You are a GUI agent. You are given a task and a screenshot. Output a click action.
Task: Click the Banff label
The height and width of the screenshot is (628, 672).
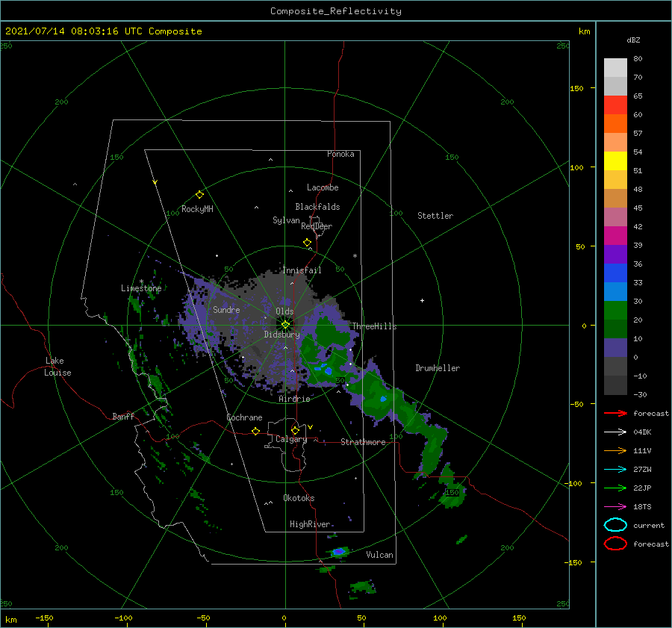(x=123, y=416)
